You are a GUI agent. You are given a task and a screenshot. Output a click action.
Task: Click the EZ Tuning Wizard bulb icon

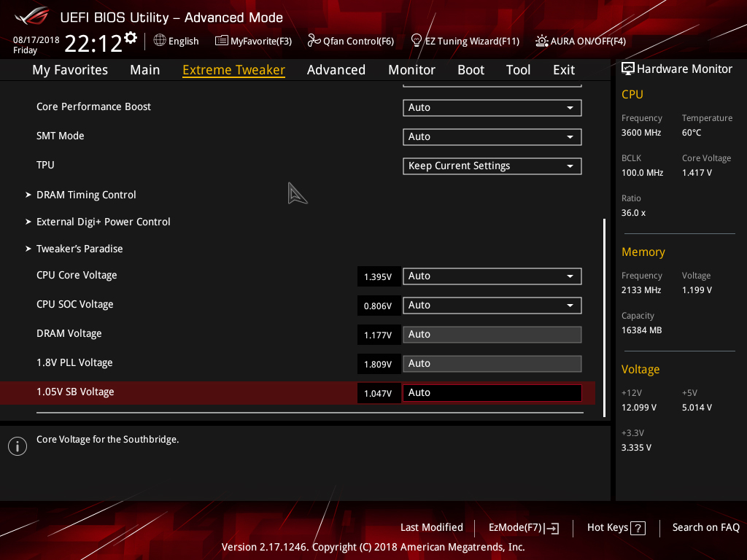pyautogui.click(x=416, y=41)
